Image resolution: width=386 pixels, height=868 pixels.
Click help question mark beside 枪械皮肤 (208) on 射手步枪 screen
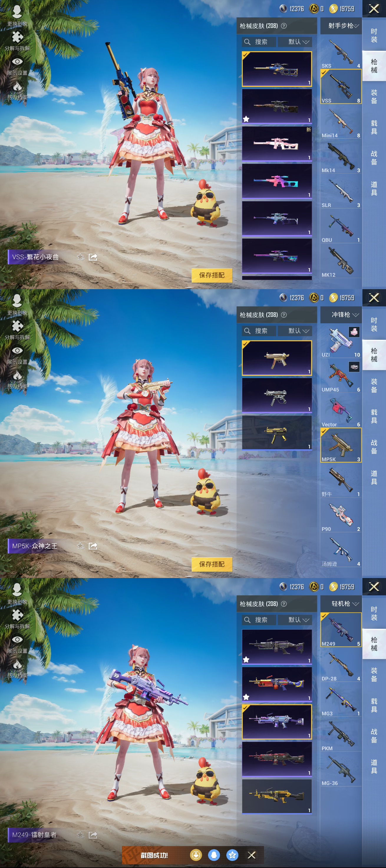tap(284, 26)
